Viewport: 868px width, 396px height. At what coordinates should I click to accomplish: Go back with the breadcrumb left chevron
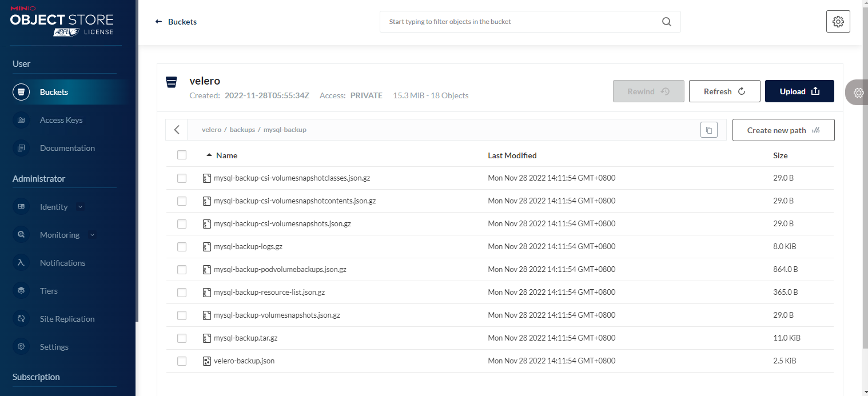point(177,130)
